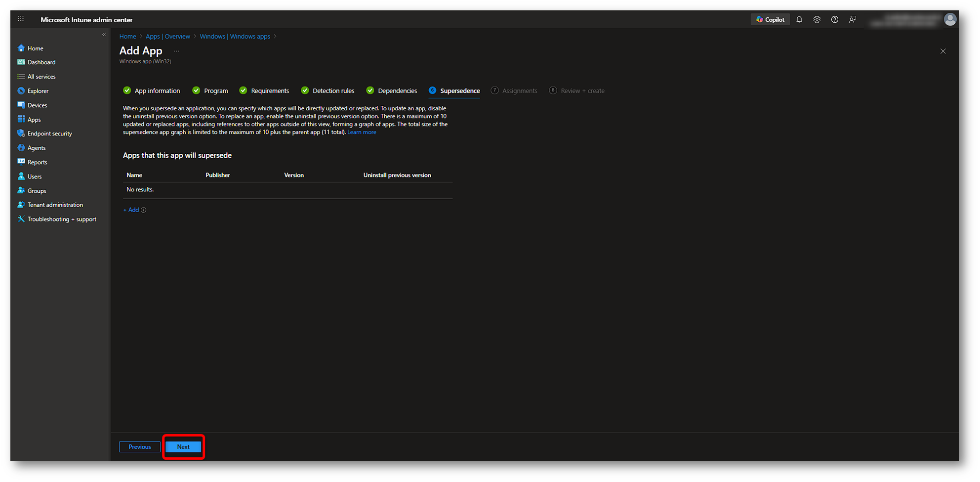The image size is (980, 482).
Task: Click the Version column header
Action: pyautogui.click(x=294, y=175)
